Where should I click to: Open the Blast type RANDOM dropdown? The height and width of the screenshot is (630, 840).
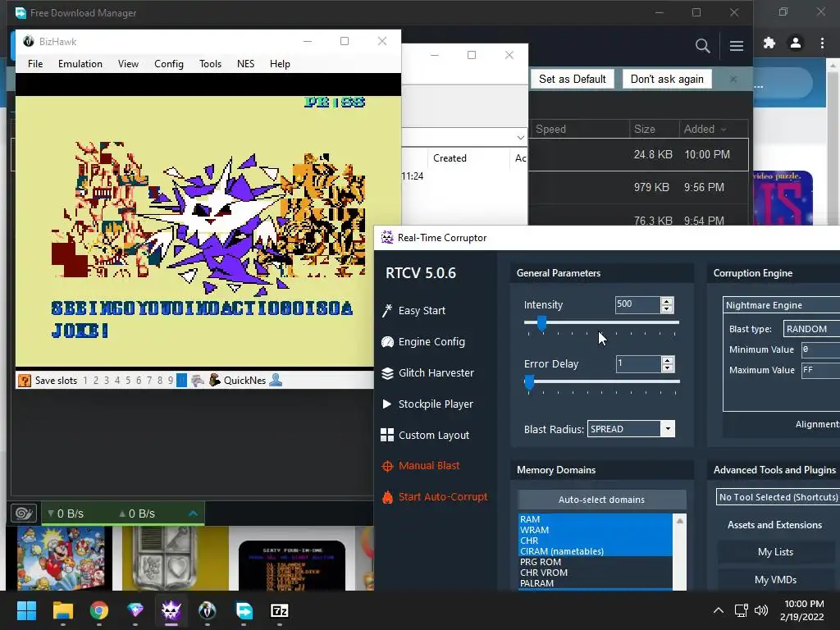[811, 329]
